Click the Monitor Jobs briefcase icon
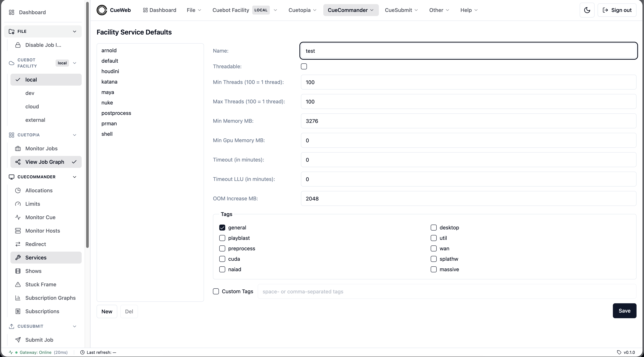Image resolution: width=644 pixels, height=357 pixels. (18, 149)
